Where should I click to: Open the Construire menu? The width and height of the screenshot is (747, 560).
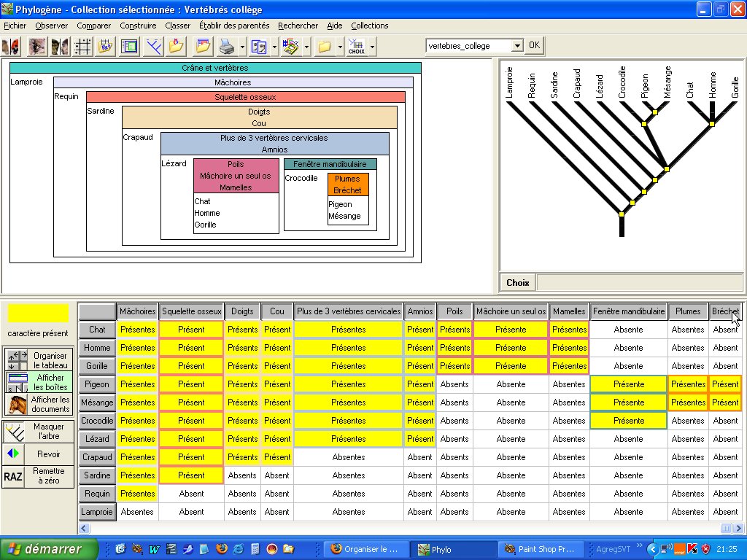pos(138,26)
